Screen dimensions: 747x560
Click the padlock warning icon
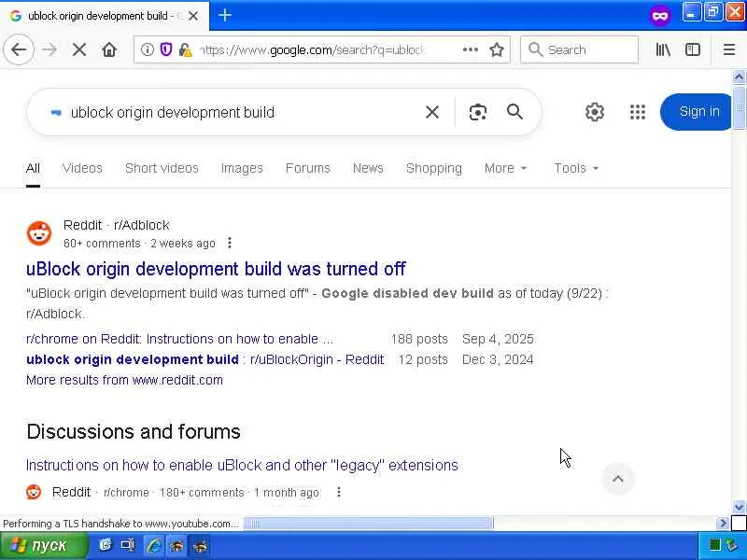(x=185, y=49)
